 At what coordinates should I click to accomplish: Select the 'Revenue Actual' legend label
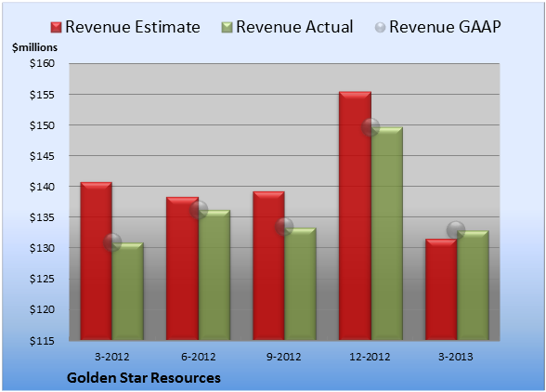(294, 27)
